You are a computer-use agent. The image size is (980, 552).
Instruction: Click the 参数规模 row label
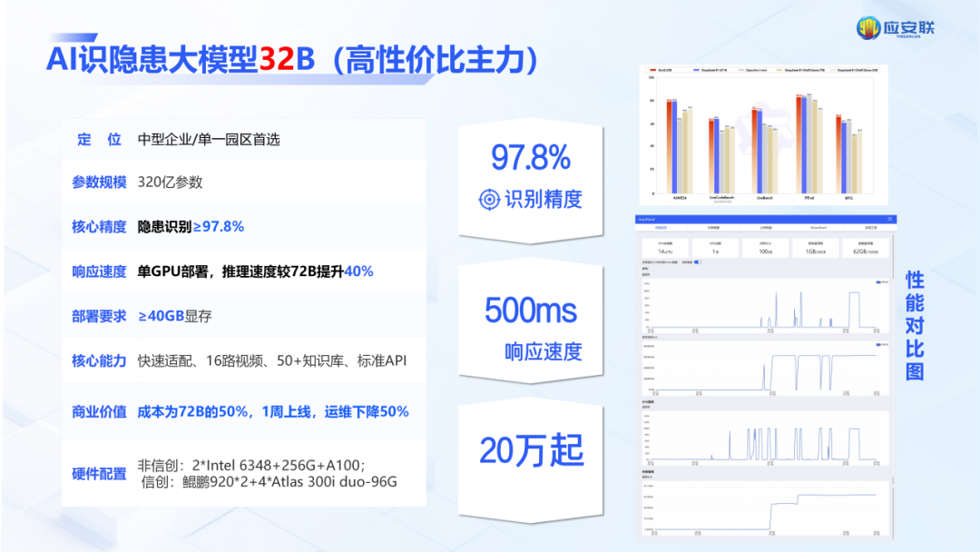[99, 182]
